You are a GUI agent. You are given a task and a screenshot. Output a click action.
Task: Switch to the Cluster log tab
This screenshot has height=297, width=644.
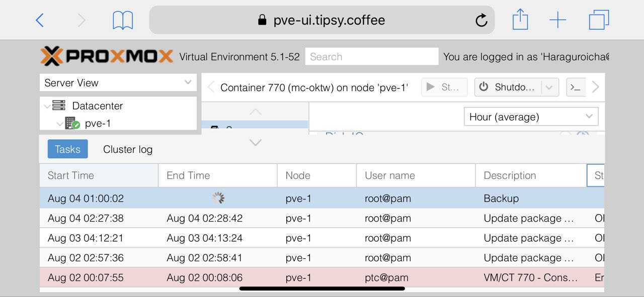point(128,149)
